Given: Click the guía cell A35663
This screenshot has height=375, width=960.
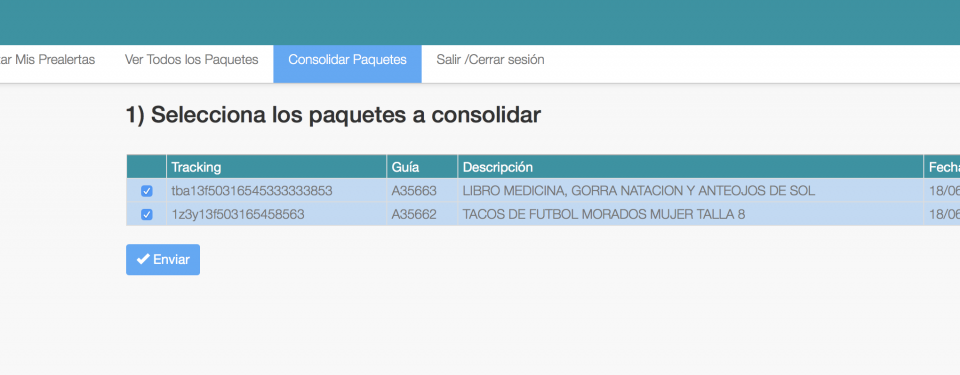Looking at the screenshot, I should tap(414, 191).
